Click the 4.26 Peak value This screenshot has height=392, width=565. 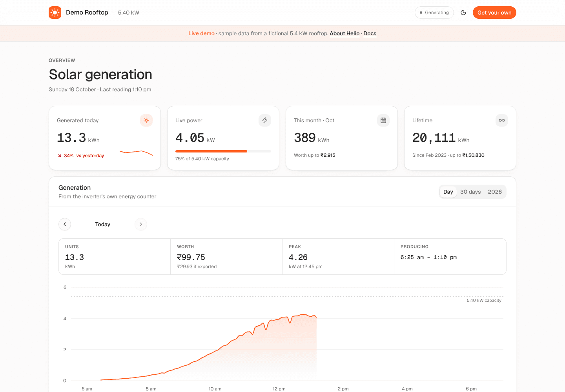(298, 257)
